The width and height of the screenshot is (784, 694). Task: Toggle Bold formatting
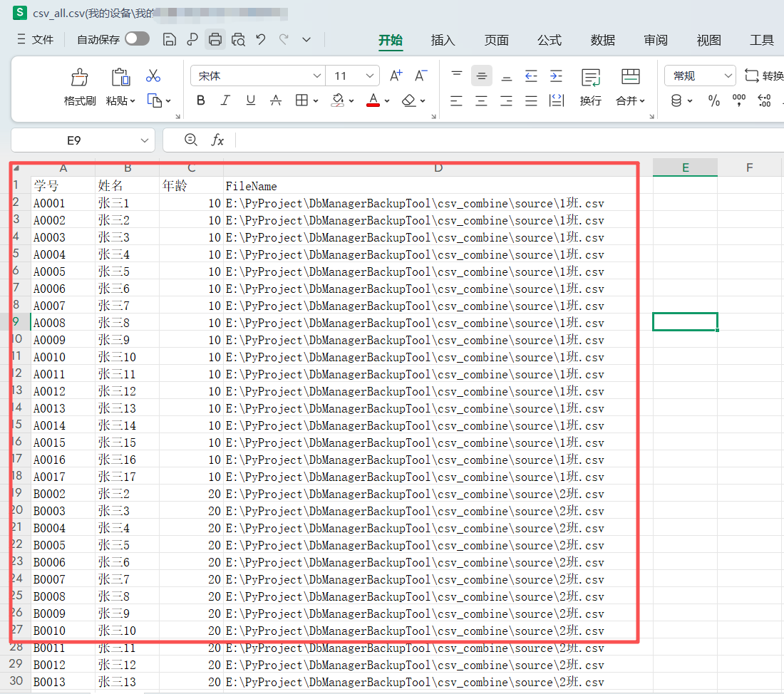click(x=201, y=100)
